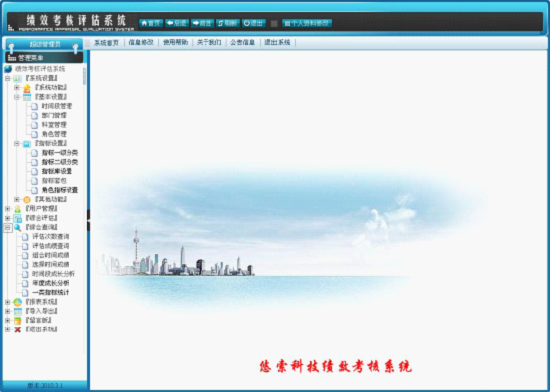Click the house icon beside 『系统功能』
This screenshot has width=550, height=392.
pyautogui.click(x=27, y=88)
